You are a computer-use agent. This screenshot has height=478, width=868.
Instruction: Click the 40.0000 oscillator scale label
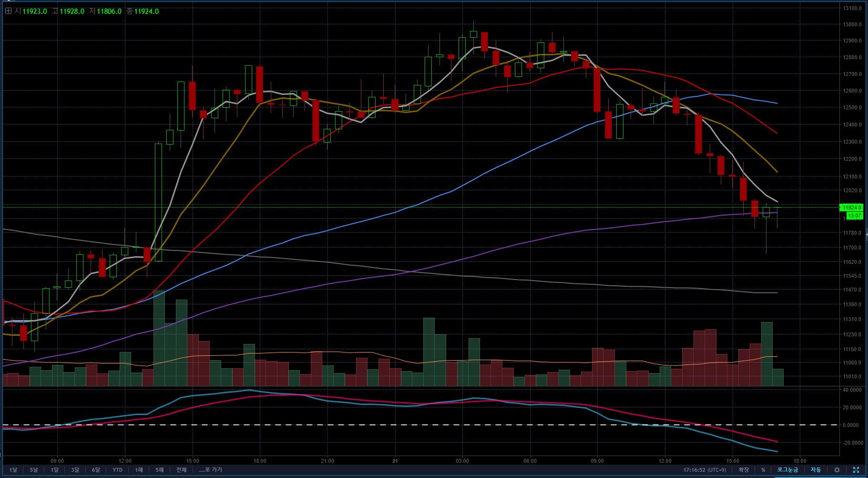pyautogui.click(x=852, y=390)
